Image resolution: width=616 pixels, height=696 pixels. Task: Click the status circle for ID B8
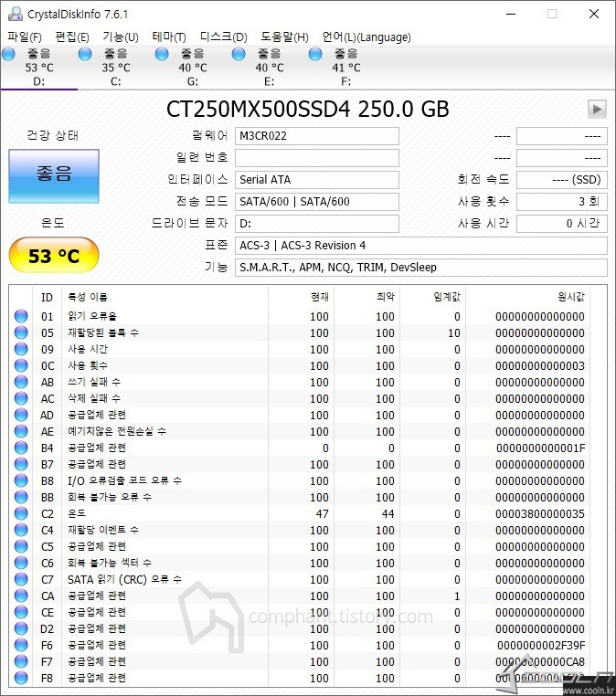click(21, 480)
